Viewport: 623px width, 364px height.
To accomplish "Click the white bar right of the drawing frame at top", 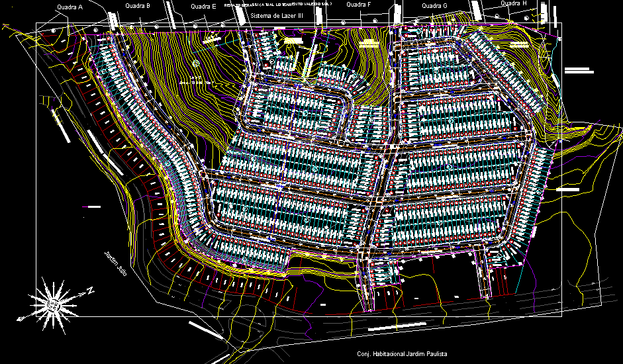I will coord(577,69).
